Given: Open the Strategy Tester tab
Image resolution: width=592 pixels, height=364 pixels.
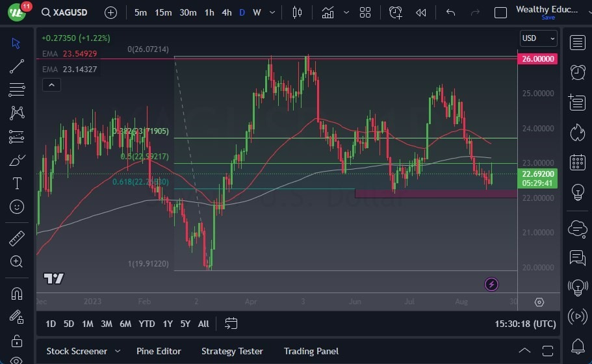Looking at the screenshot, I should coord(232,351).
